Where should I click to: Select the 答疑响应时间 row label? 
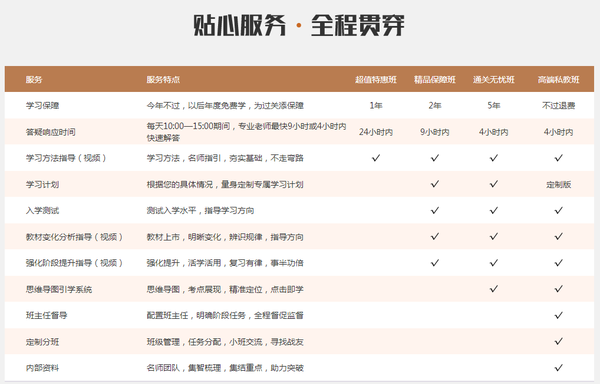[51, 132]
